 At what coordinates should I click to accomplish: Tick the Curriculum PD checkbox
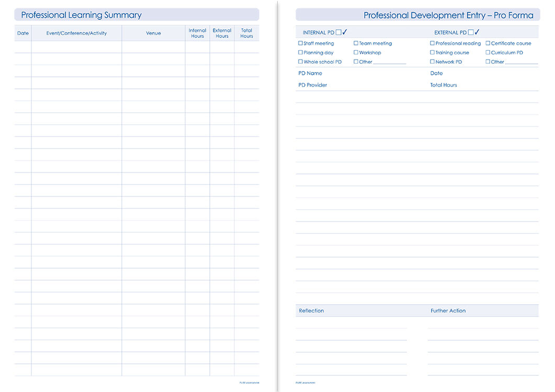(488, 52)
